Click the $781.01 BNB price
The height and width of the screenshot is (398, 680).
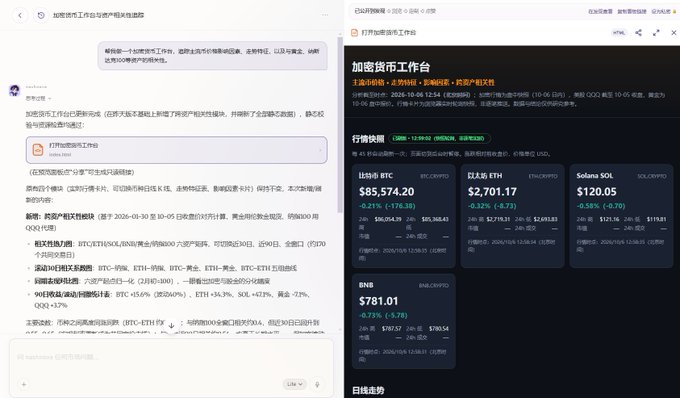(x=378, y=301)
